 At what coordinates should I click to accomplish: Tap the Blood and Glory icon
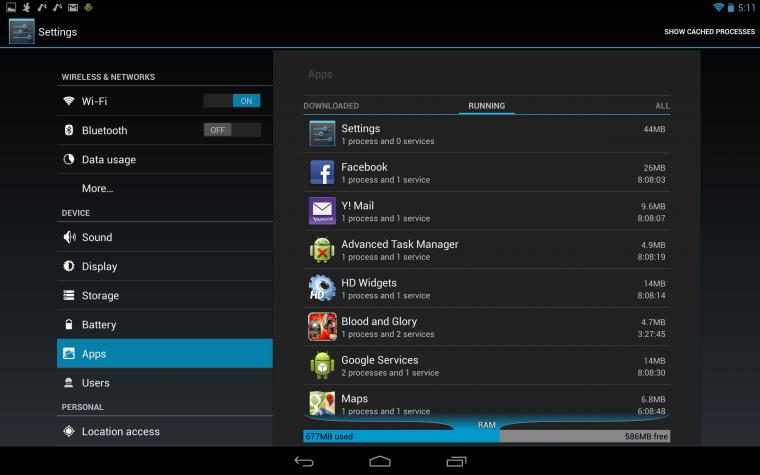click(x=322, y=327)
